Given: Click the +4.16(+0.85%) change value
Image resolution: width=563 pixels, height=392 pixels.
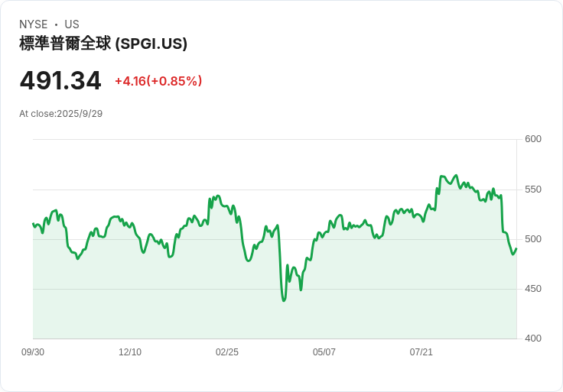Looking at the screenshot, I should (158, 81).
